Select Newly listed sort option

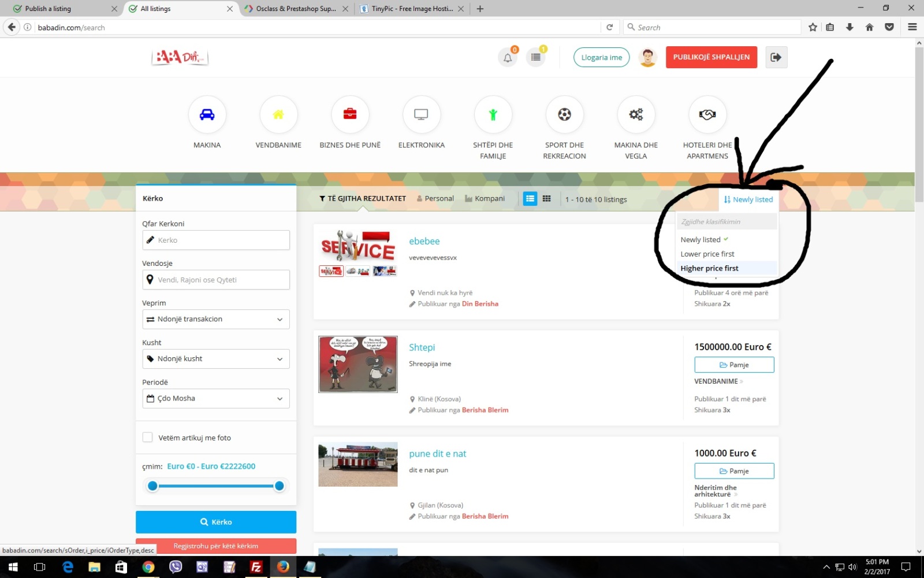click(726, 239)
